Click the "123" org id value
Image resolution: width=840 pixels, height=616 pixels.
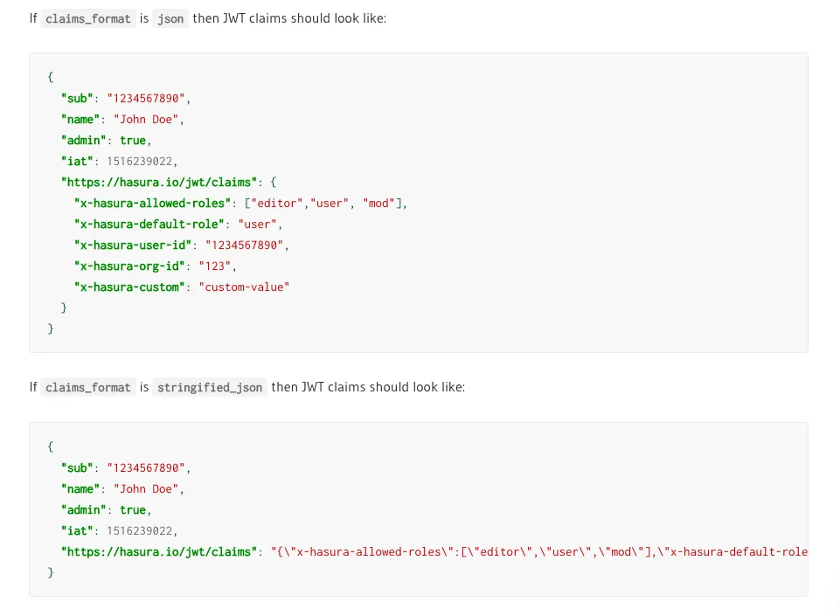(x=214, y=266)
